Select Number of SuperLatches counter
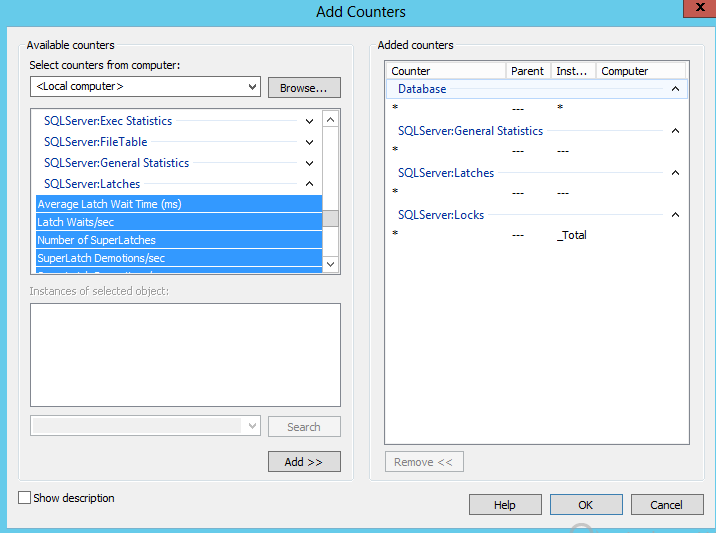 tap(179, 240)
